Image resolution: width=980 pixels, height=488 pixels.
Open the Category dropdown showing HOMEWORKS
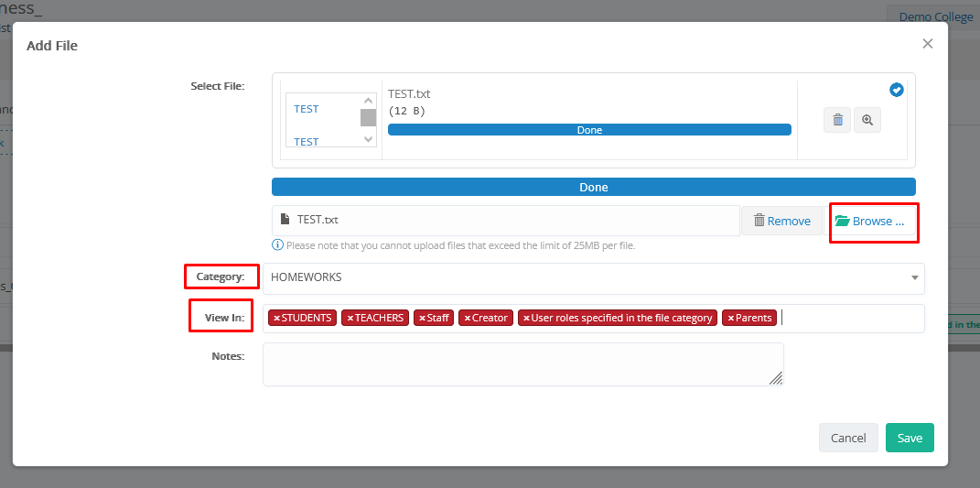(586, 278)
